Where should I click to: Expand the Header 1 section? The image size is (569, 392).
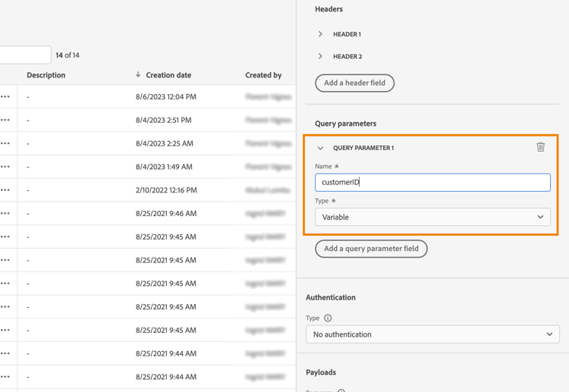click(320, 34)
